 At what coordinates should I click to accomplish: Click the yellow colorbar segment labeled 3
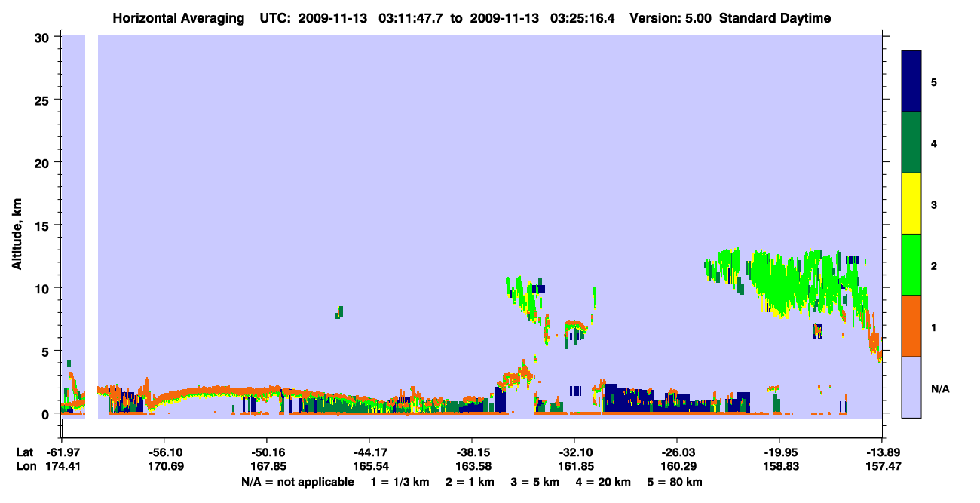click(911, 204)
